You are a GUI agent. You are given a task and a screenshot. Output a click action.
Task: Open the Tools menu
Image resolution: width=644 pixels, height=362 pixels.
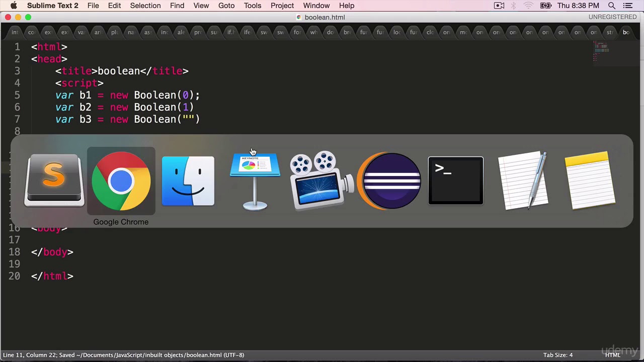tap(253, 6)
